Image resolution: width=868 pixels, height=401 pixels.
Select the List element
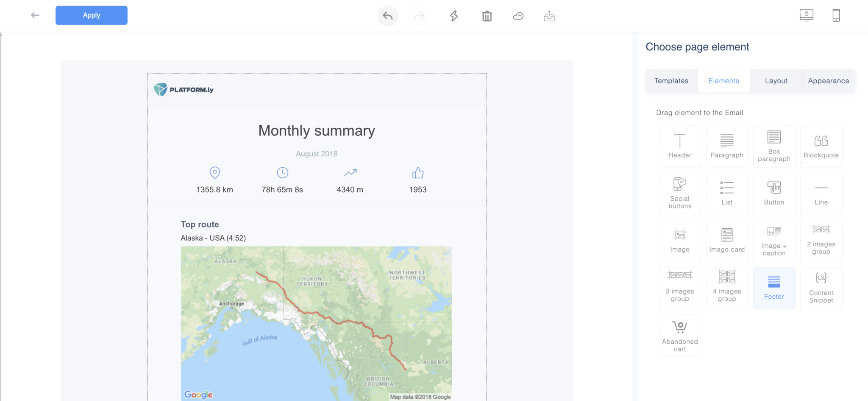point(727,193)
